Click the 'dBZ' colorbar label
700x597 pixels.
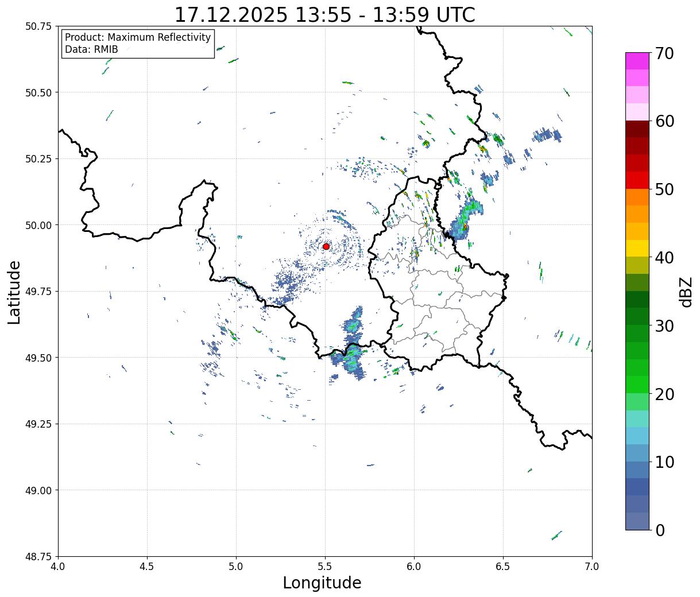tap(686, 291)
